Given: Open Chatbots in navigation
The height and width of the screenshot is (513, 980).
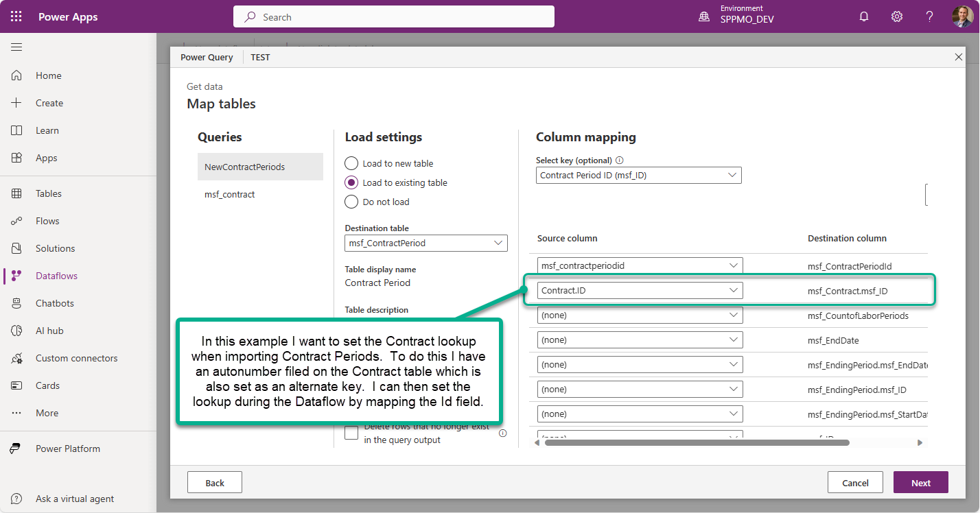Looking at the screenshot, I should [55, 303].
